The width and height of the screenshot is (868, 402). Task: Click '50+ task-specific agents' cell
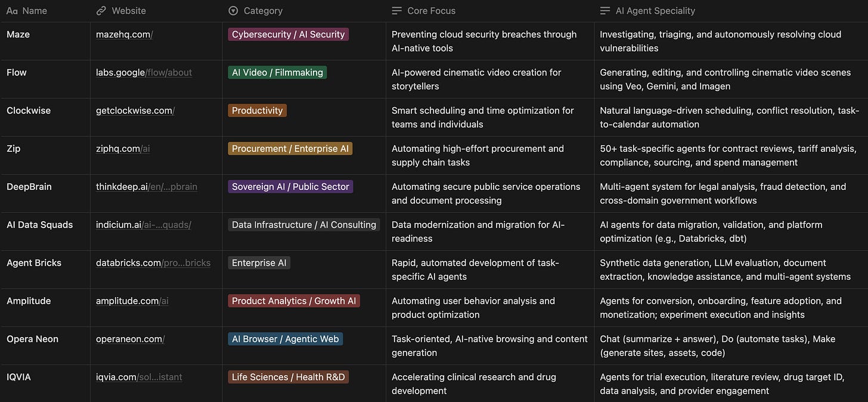point(731,155)
